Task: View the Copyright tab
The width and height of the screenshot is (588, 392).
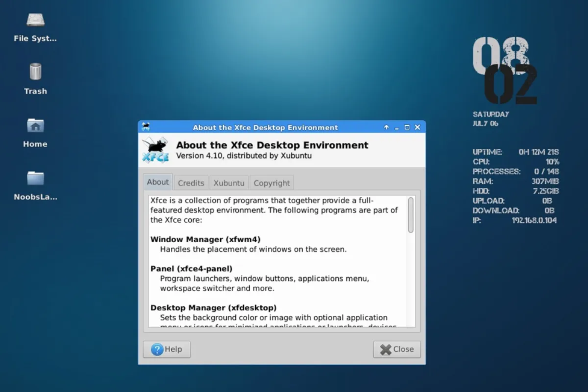Action: [x=272, y=183]
